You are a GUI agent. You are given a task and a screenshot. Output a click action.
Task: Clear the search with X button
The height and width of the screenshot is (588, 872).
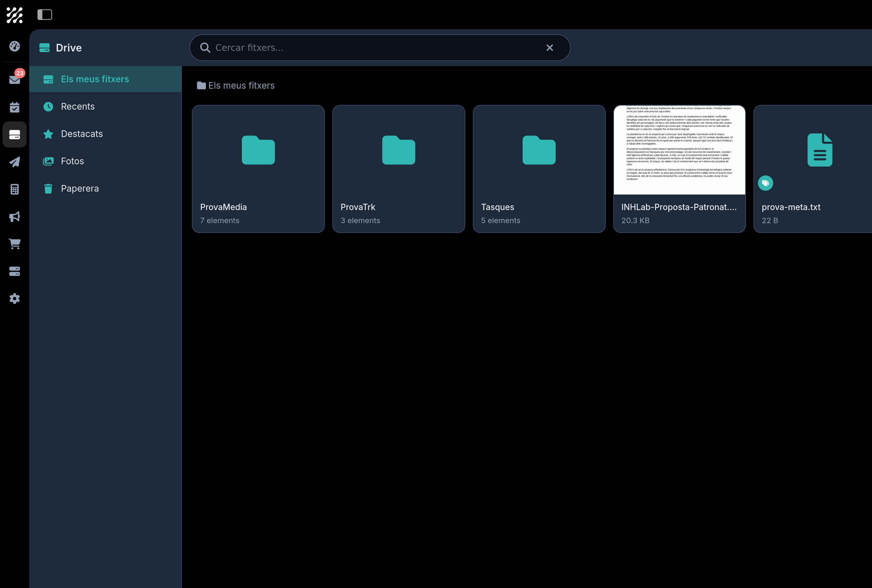(549, 48)
